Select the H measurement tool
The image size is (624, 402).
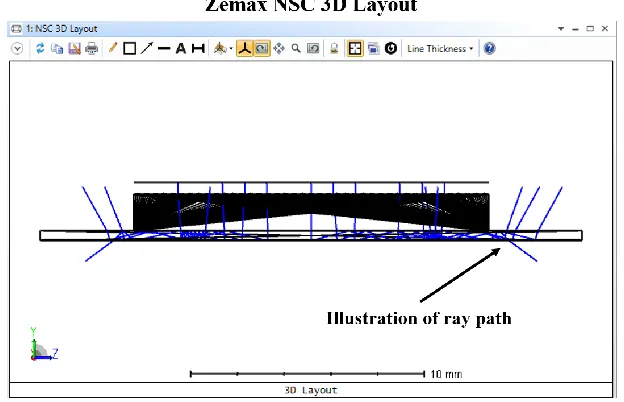click(198, 49)
